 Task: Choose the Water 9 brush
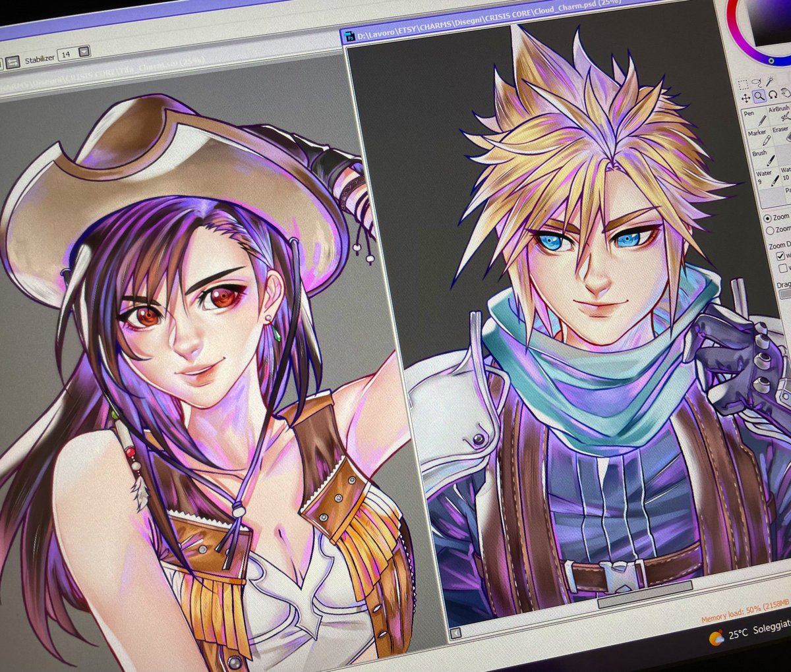click(x=767, y=179)
